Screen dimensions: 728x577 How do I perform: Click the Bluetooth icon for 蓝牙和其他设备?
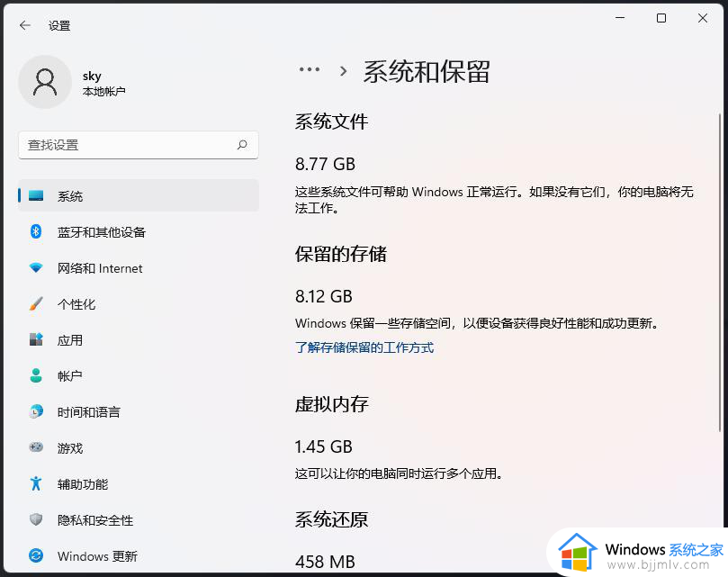coord(36,231)
